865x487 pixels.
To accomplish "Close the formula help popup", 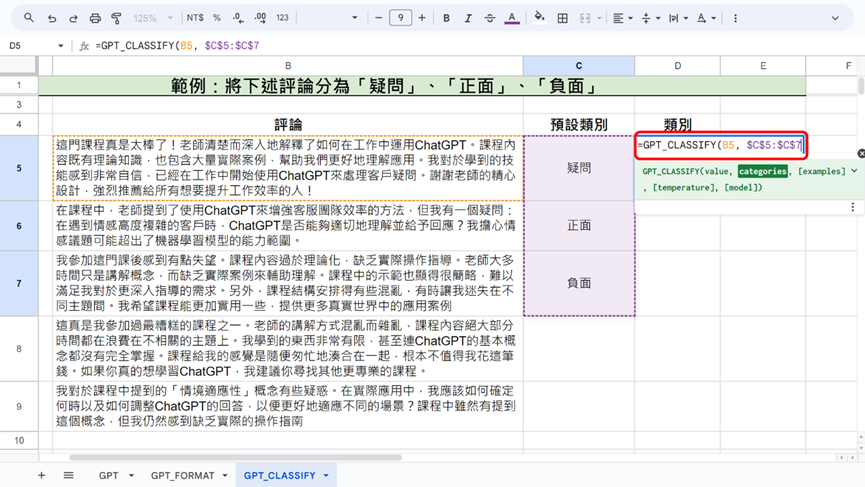I will [x=861, y=153].
